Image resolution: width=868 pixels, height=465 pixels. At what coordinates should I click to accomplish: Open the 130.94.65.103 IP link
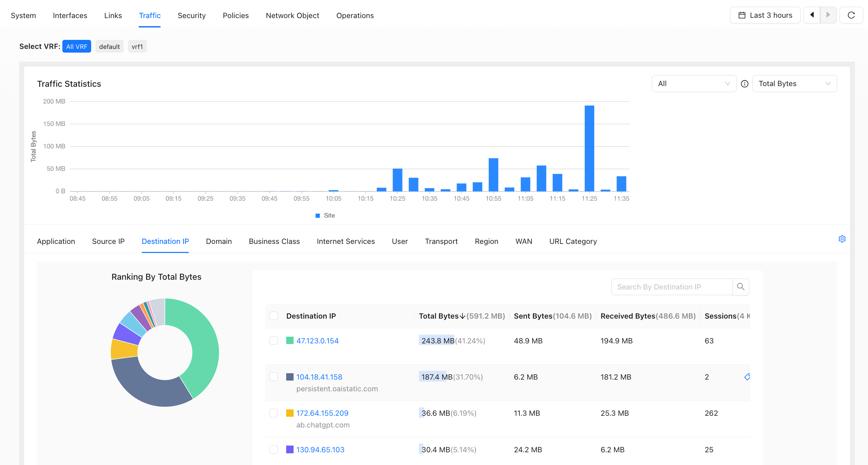point(320,450)
